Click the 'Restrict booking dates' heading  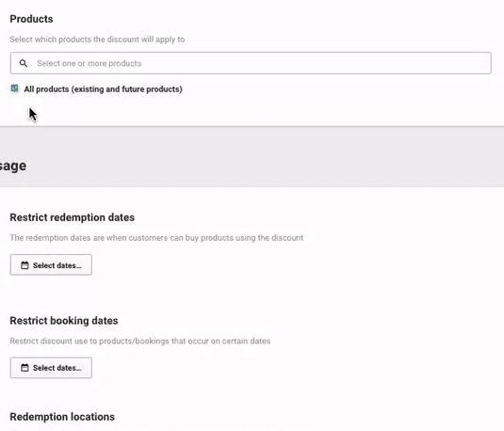coord(64,321)
